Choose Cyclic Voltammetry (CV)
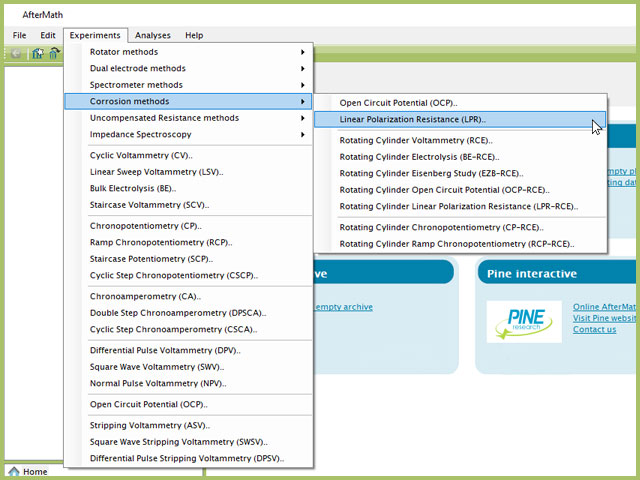640x480 pixels. (x=188, y=156)
